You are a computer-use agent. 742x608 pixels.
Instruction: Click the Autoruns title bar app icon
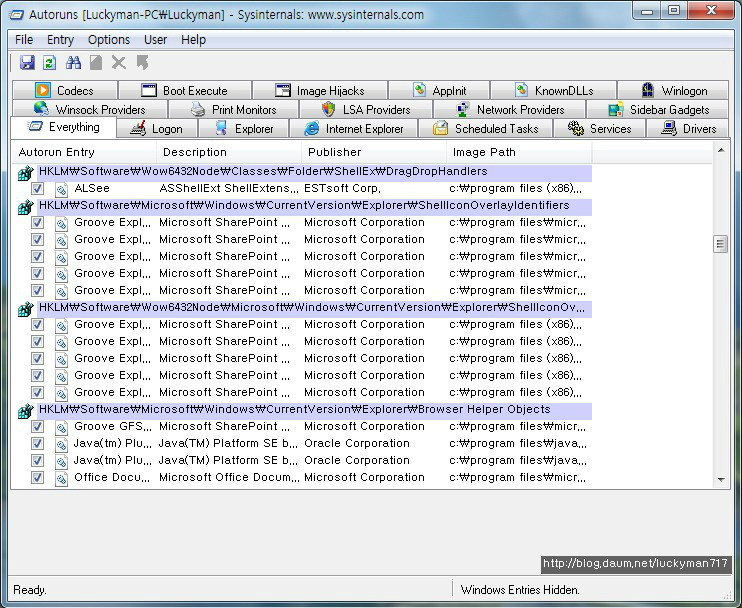click(x=17, y=15)
